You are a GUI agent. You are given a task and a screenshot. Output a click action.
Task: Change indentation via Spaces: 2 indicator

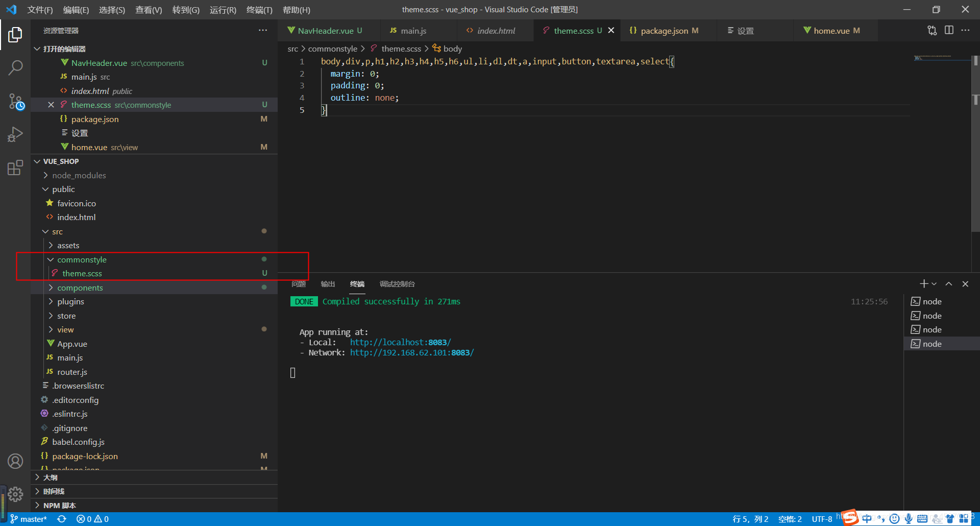(790, 519)
